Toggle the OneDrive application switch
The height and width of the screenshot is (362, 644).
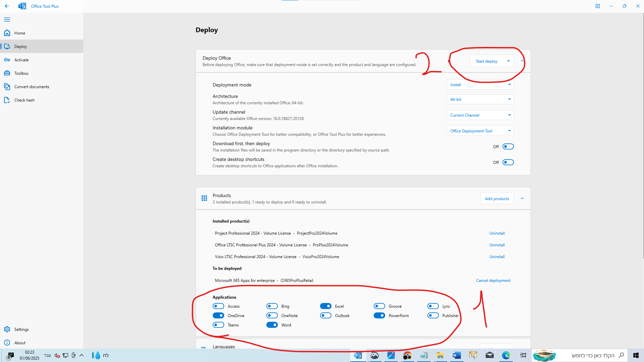pos(218,315)
